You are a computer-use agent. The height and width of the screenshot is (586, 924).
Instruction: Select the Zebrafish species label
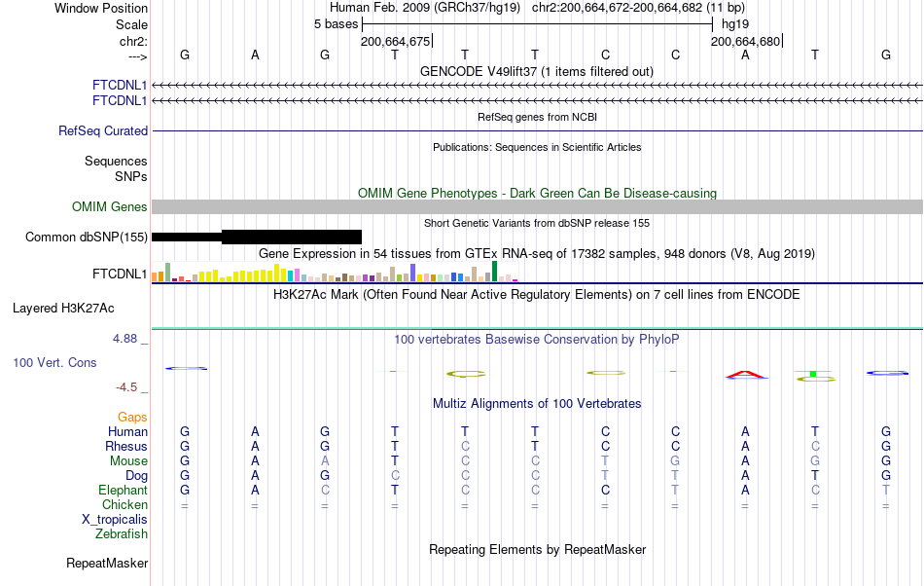click(x=122, y=534)
